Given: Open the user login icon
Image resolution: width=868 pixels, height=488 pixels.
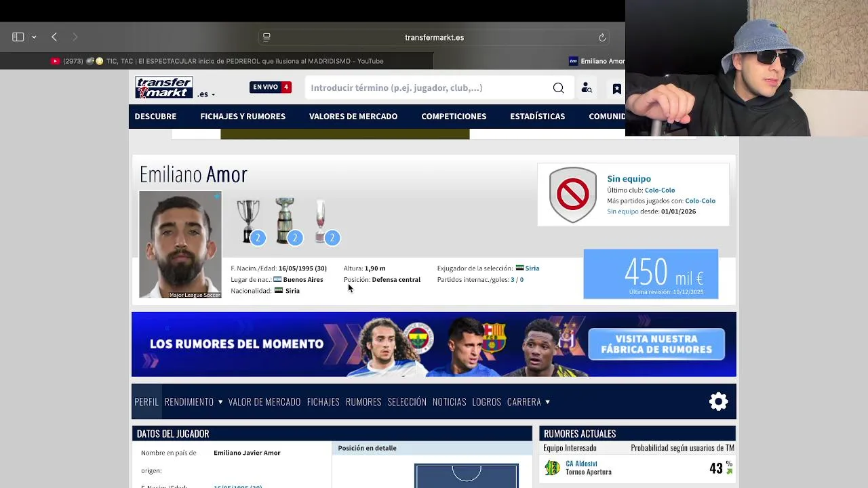Looking at the screenshot, I should [587, 88].
